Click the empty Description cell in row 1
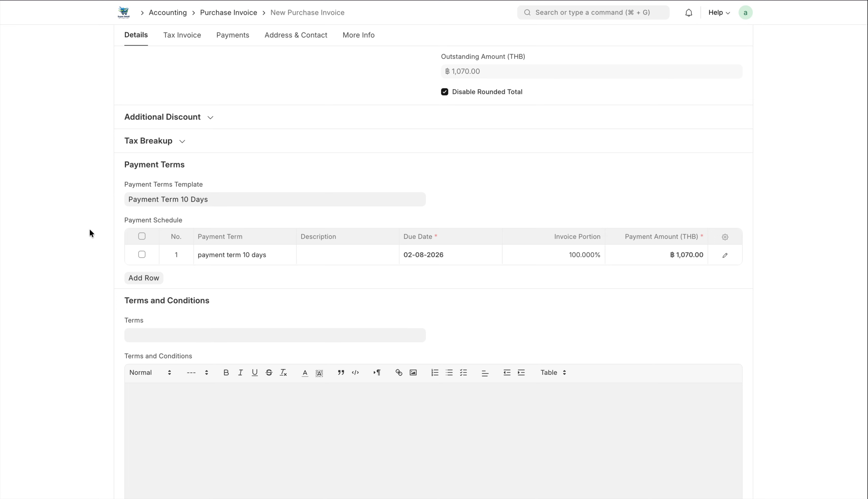The image size is (868, 499). point(348,255)
